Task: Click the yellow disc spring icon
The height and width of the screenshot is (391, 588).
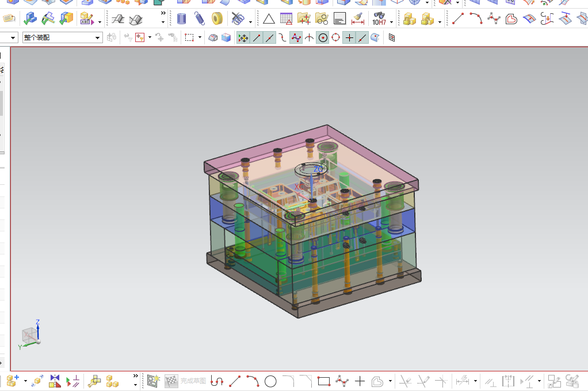Action: point(217,18)
